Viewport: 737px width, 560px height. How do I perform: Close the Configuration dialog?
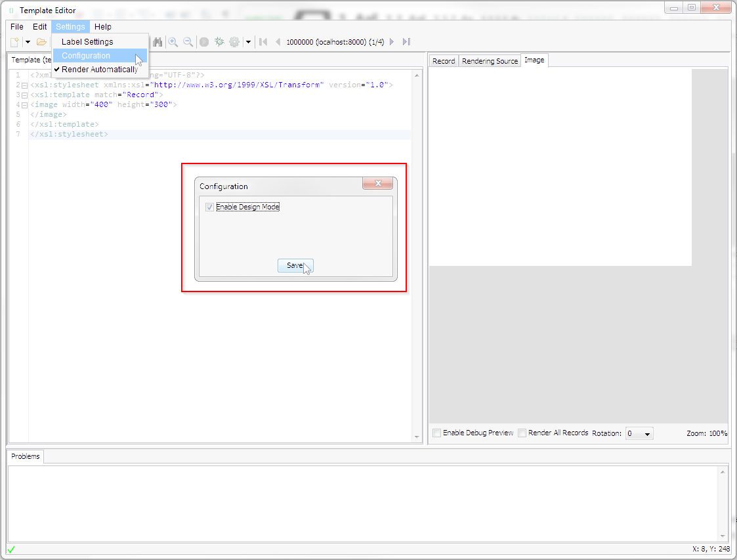[378, 183]
